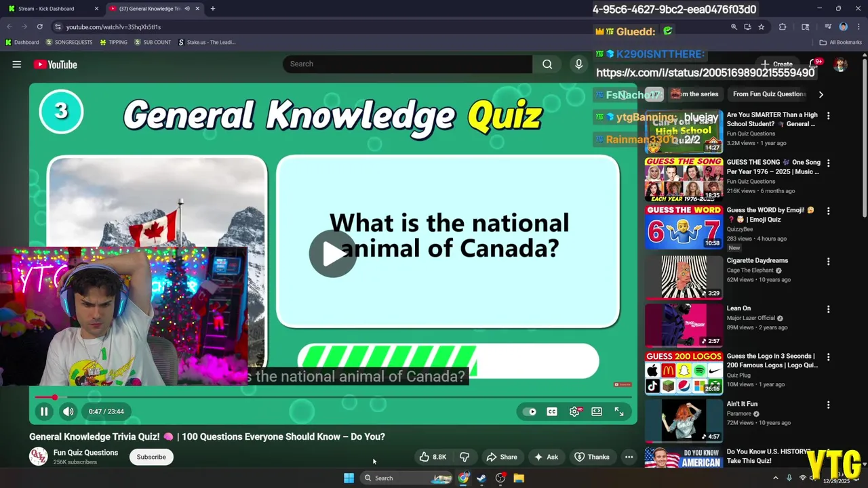The image size is (868, 488).
Task: Open the player settings gear
Action: 574,411
